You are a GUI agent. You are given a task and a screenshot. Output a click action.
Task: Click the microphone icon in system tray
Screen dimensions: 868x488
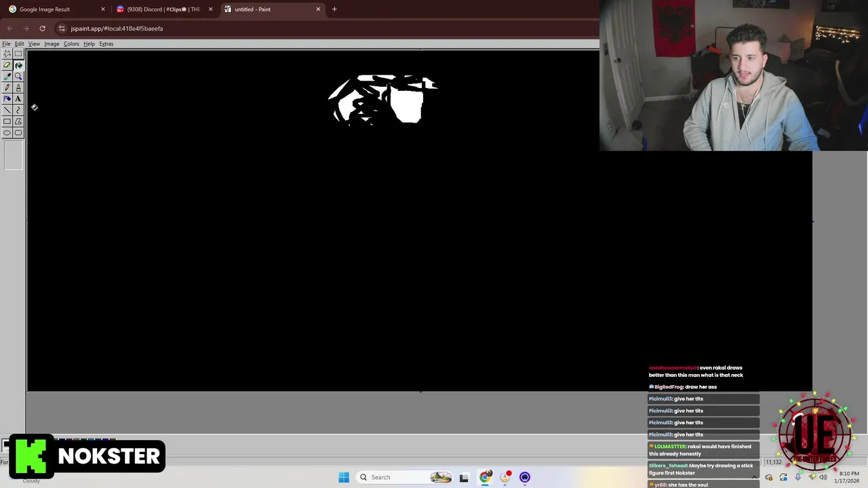pyautogui.click(x=797, y=477)
